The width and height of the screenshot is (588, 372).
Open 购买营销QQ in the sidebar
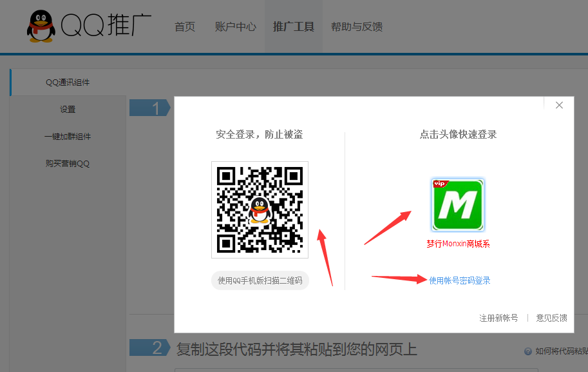(x=68, y=163)
